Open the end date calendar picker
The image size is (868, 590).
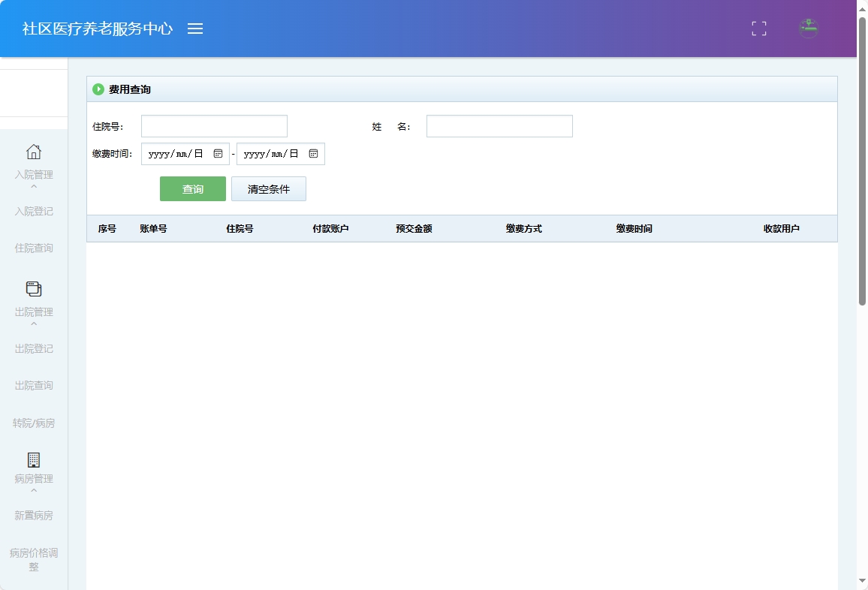click(x=313, y=153)
